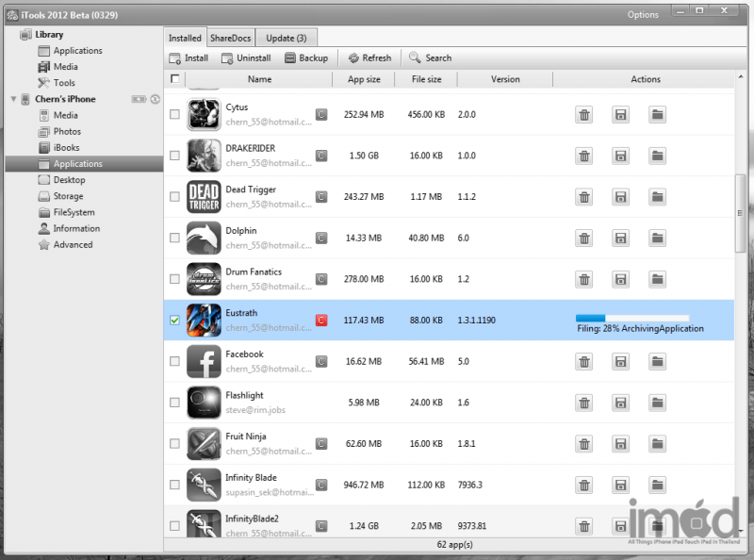Open folder icon for Dolphin app
Viewport: 754px width, 560px height.
click(x=657, y=238)
